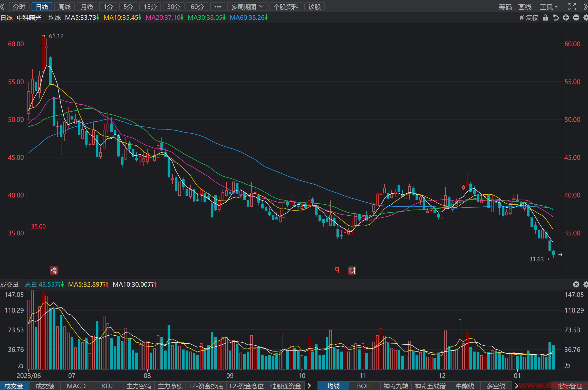The width and height of the screenshot is (588, 390).
Task: Select the 1分 period
Action: point(108,7)
